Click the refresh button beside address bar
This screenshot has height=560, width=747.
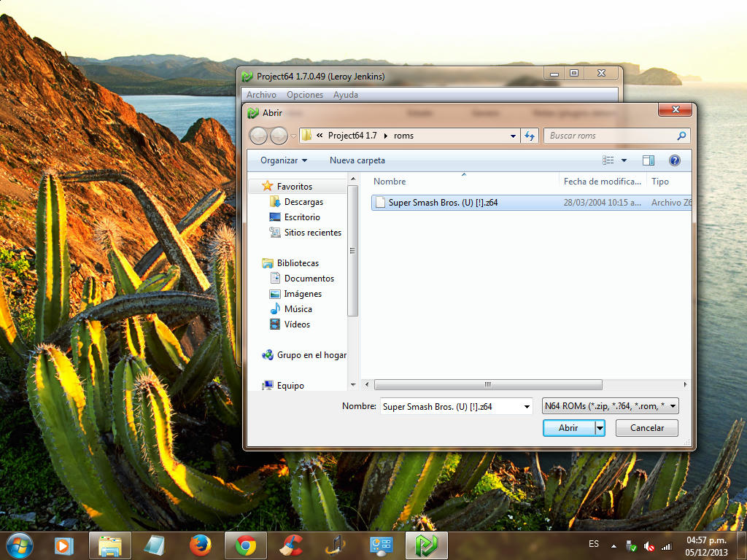[530, 136]
